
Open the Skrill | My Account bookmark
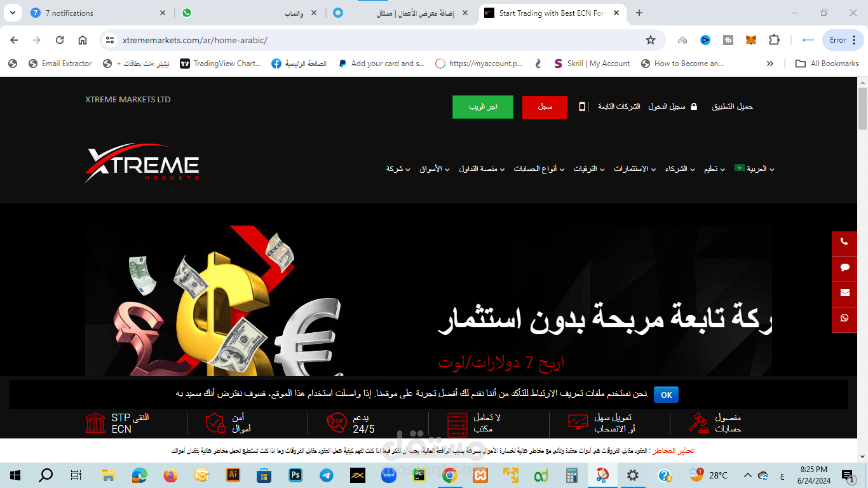pyautogui.click(x=592, y=64)
